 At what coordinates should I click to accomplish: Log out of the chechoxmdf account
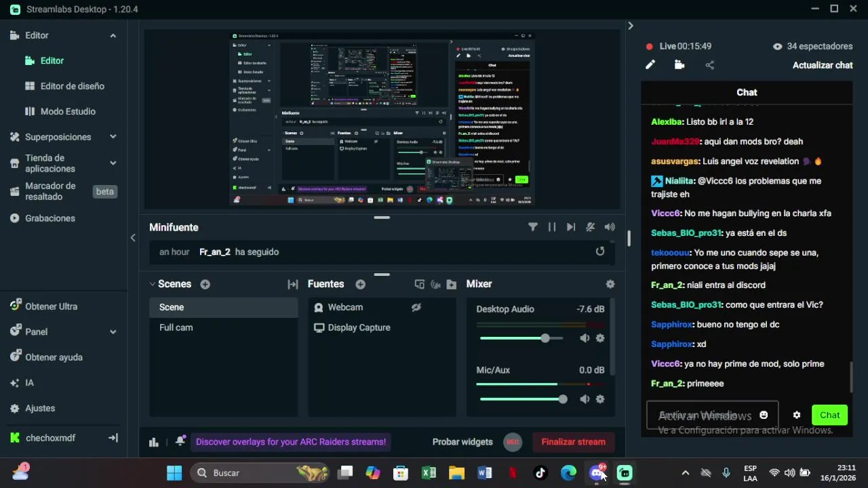pos(113,438)
